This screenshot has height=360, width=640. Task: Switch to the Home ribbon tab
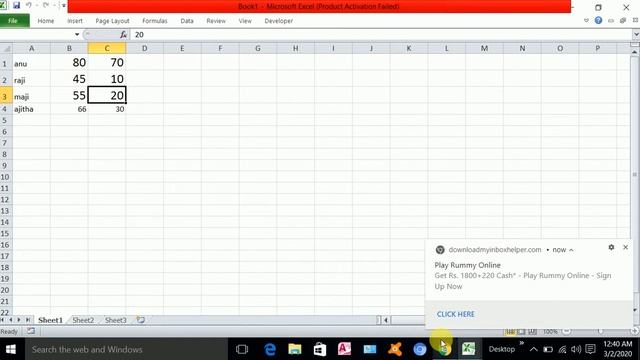pyautogui.click(x=46, y=21)
